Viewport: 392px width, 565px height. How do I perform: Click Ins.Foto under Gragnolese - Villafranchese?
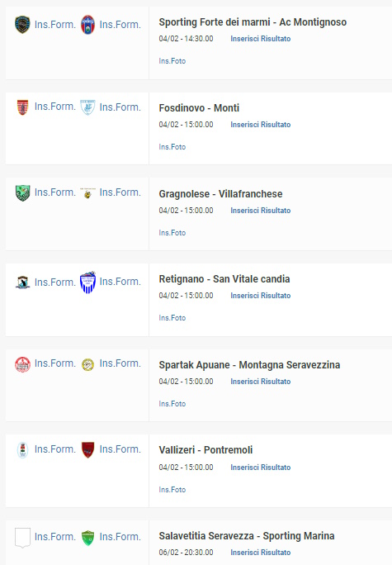click(172, 233)
